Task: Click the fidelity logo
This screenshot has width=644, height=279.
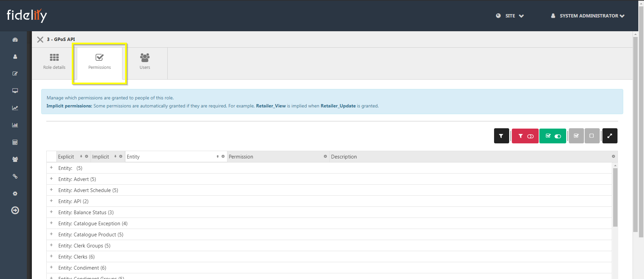Action: point(27,15)
